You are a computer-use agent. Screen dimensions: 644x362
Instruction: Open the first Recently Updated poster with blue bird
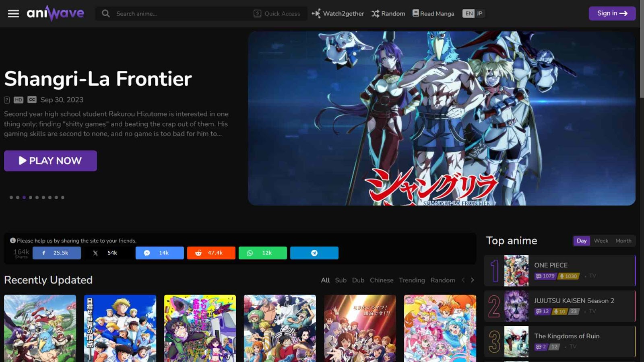coord(40,328)
